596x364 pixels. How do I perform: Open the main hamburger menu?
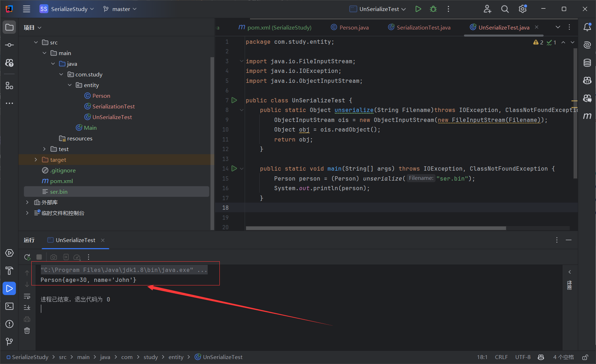(27, 9)
